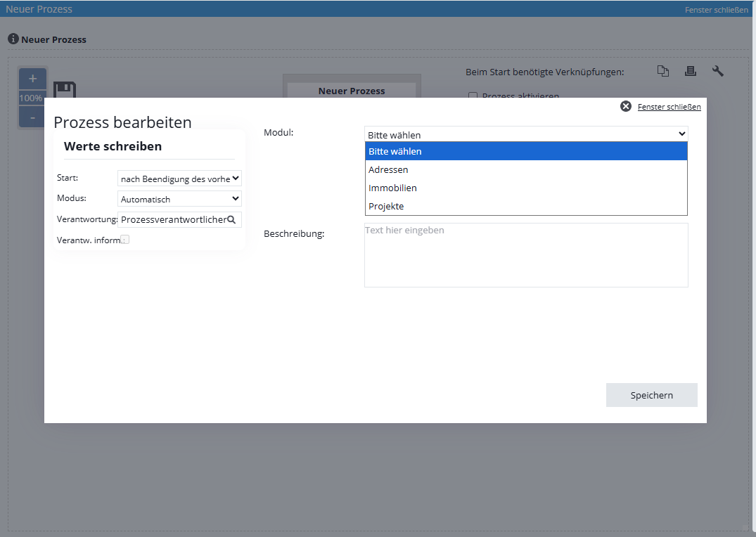
Task: Click the circled X close icon
Action: pos(626,106)
